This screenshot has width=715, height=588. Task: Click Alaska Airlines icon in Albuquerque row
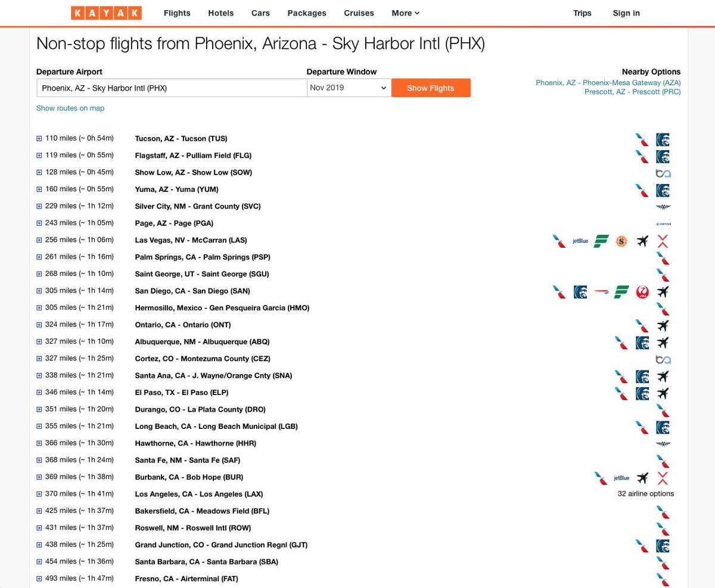pos(642,343)
